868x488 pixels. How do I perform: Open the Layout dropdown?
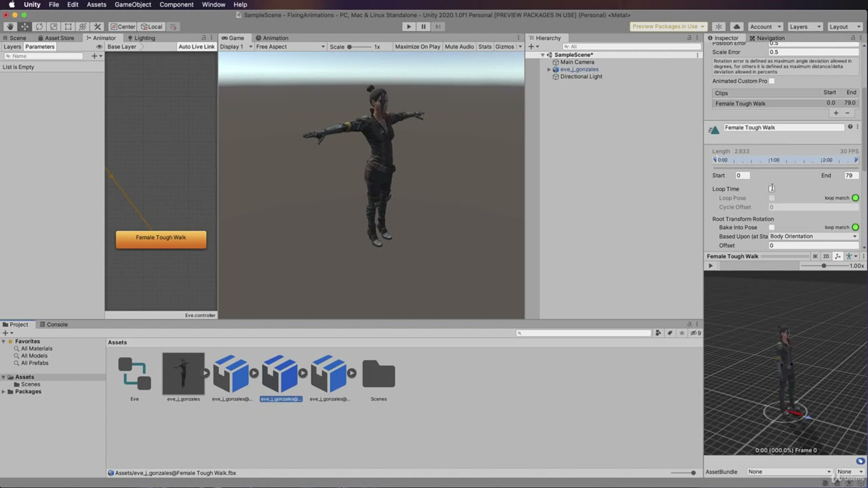(845, 27)
